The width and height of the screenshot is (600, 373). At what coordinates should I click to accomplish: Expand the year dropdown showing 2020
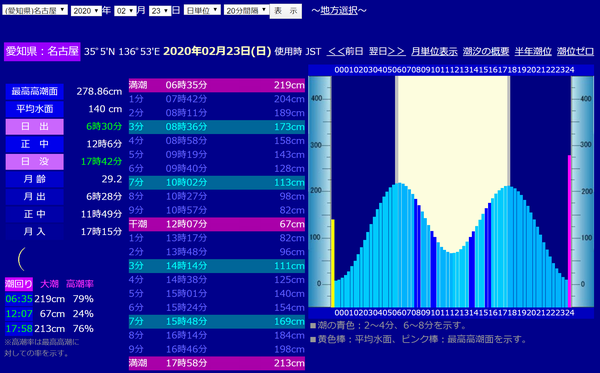point(86,10)
